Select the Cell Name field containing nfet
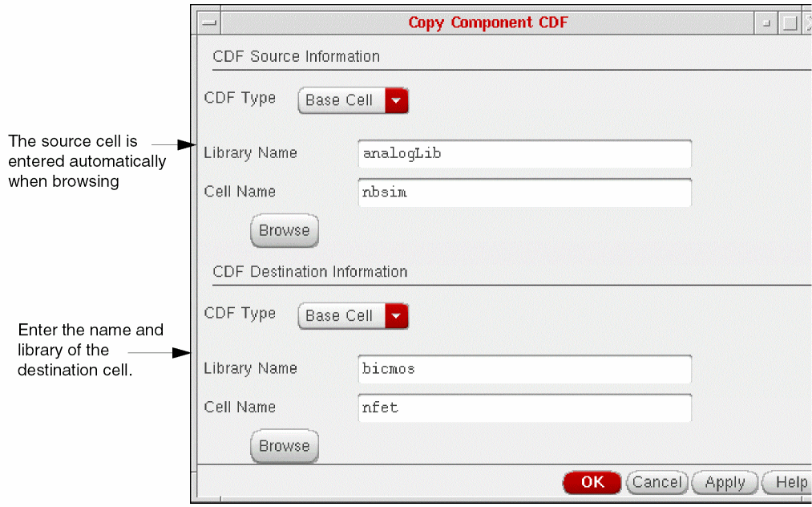 [525, 408]
